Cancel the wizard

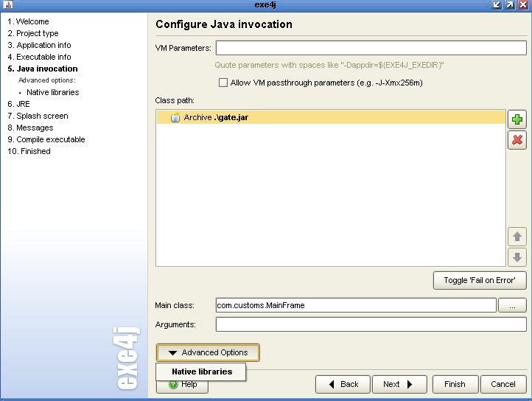pos(503,384)
